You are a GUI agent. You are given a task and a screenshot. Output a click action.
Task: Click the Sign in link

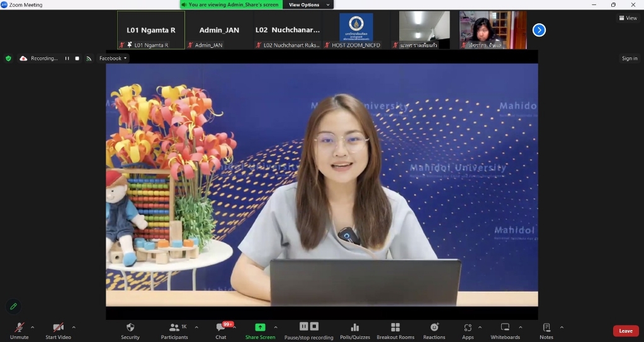(630, 59)
